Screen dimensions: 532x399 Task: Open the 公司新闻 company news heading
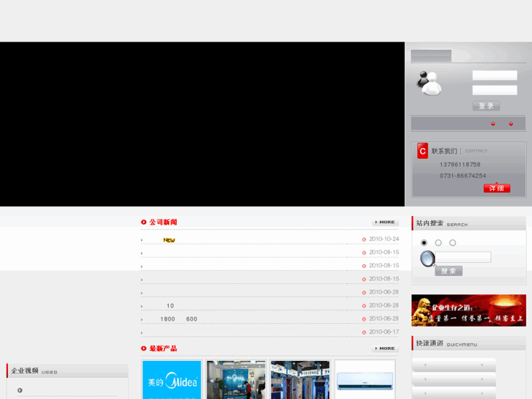(163, 222)
